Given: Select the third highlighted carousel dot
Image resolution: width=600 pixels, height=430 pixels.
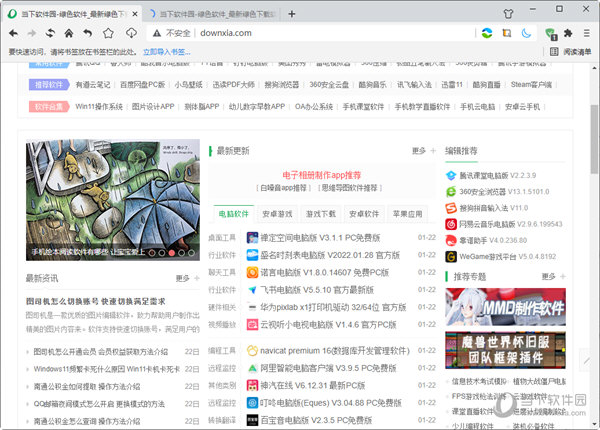Looking at the screenshot, I should point(171,253).
